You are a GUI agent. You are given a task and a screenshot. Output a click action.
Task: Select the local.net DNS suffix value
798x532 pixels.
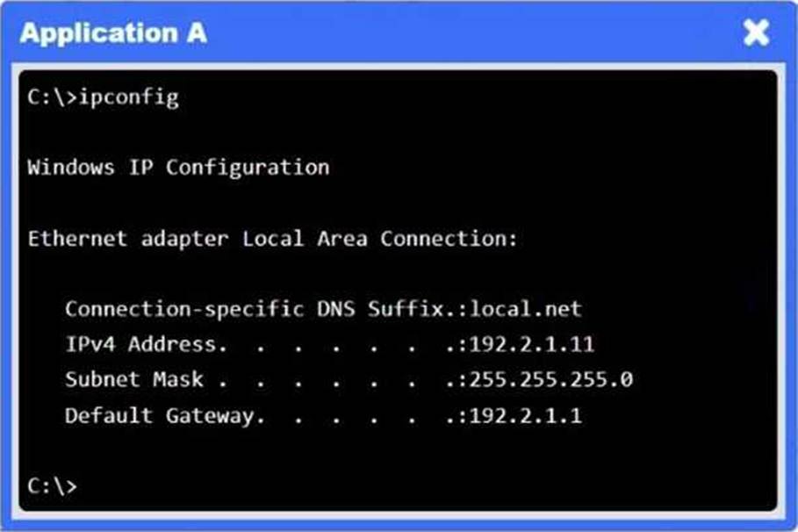526,309
